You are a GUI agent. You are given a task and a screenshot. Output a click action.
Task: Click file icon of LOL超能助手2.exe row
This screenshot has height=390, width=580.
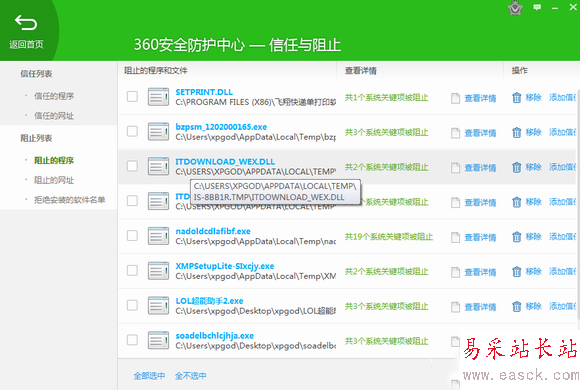pos(158,306)
